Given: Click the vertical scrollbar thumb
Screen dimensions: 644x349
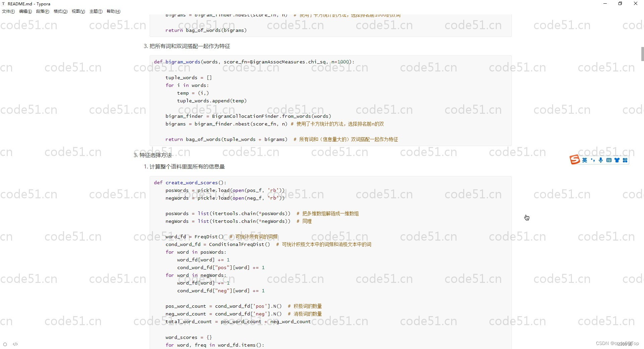Looking at the screenshot, I should tap(642, 54).
